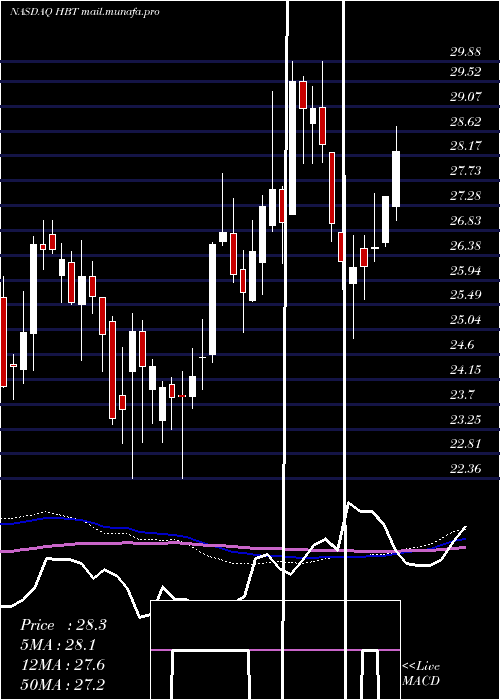Click the 25.04 price axis label
This screenshot has height=700, width=500.
click(466, 320)
